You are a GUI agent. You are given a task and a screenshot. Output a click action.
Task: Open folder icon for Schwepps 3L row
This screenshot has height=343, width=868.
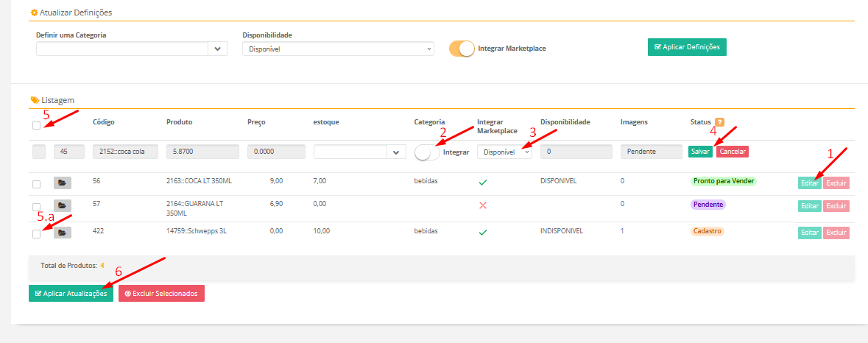click(x=63, y=233)
